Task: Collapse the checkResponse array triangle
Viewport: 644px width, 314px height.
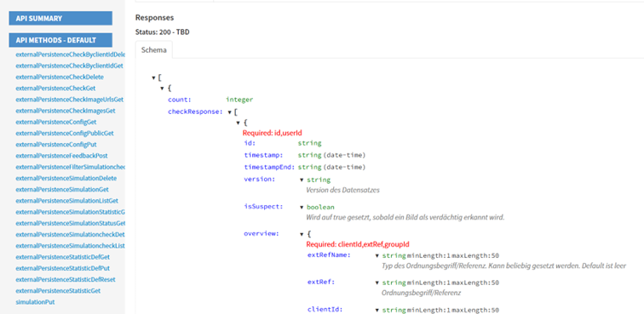Action: click(230, 111)
